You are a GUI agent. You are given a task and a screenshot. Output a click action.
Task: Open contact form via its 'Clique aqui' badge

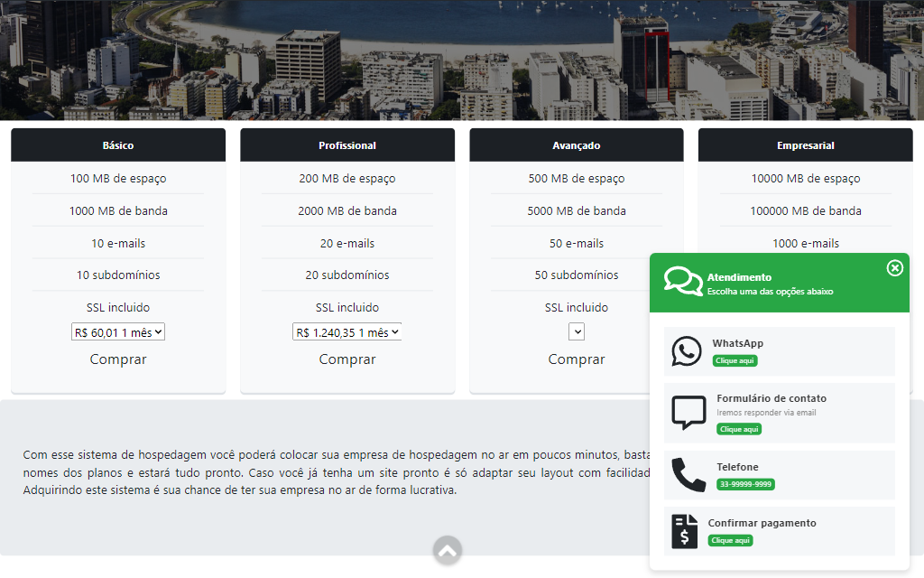(x=739, y=429)
